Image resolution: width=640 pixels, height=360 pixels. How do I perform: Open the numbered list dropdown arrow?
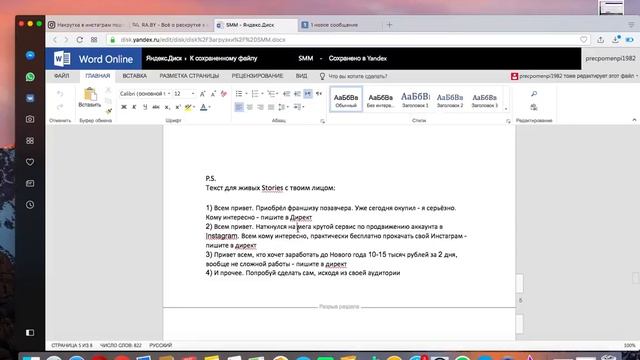point(262,94)
